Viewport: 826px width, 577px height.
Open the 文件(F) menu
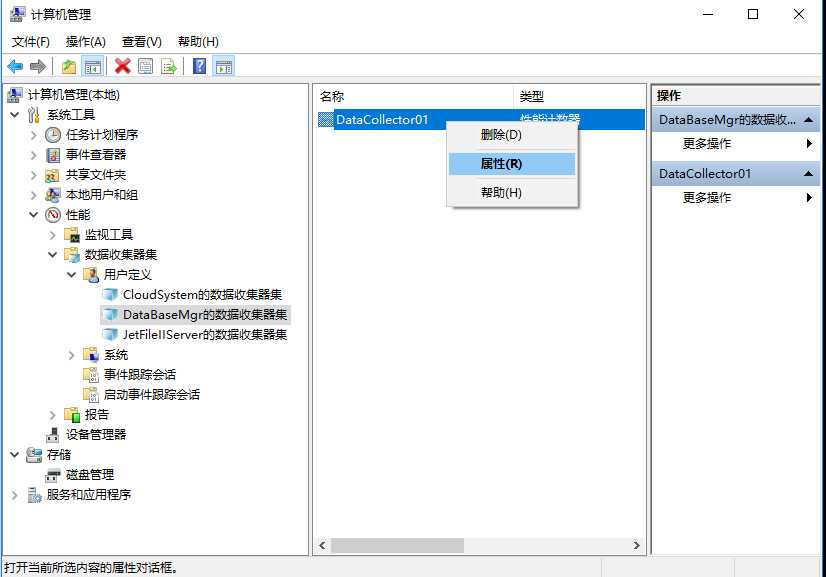(x=31, y=42)
